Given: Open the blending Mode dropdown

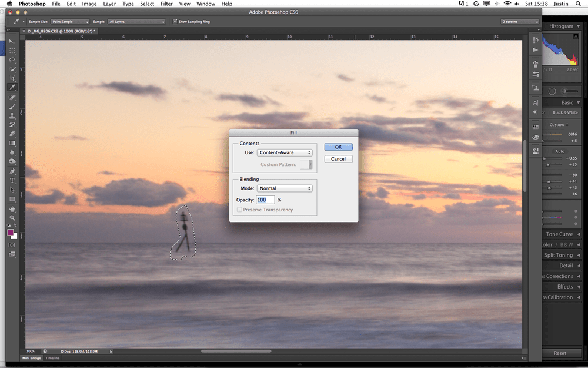Looking at the screenshot, I should 285,188.
